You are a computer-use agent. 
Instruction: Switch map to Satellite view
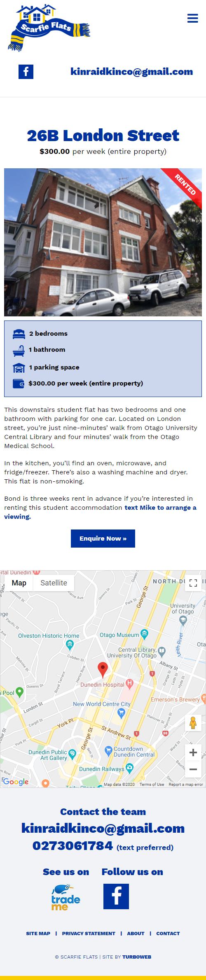[54, 583]
